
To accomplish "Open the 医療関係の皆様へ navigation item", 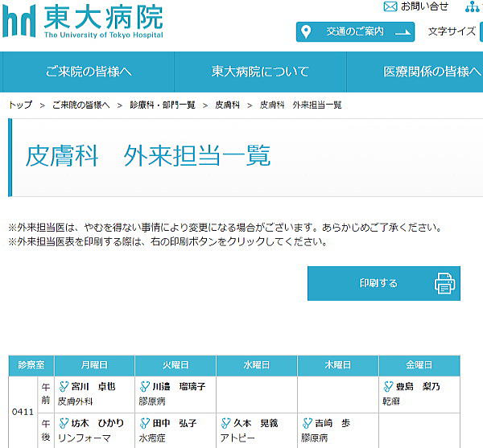I will [x=431, y=72].
